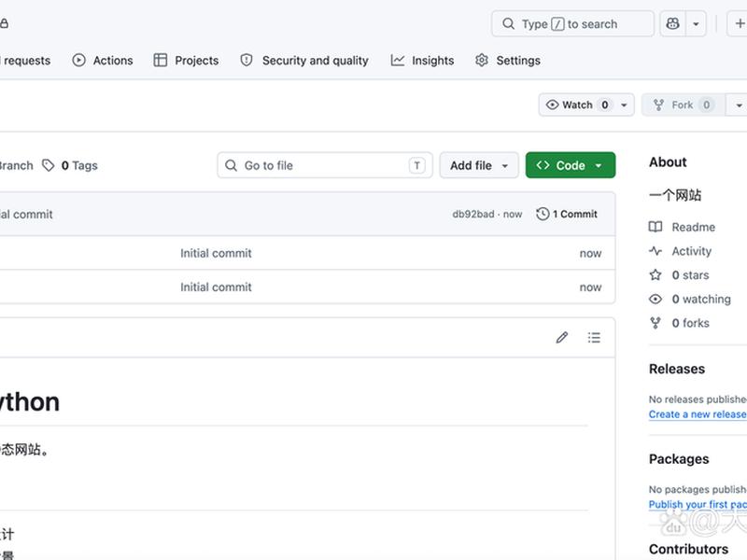
Task: Edit the README with the pencil icon
Action: point(562,338)
